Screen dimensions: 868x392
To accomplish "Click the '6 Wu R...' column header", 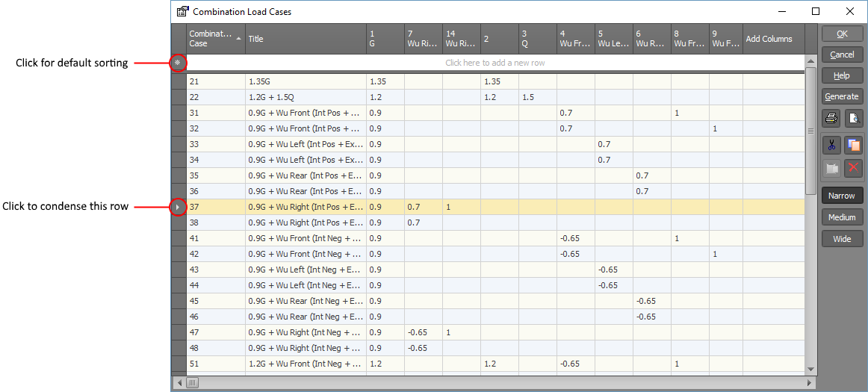I will pos(652,39).
